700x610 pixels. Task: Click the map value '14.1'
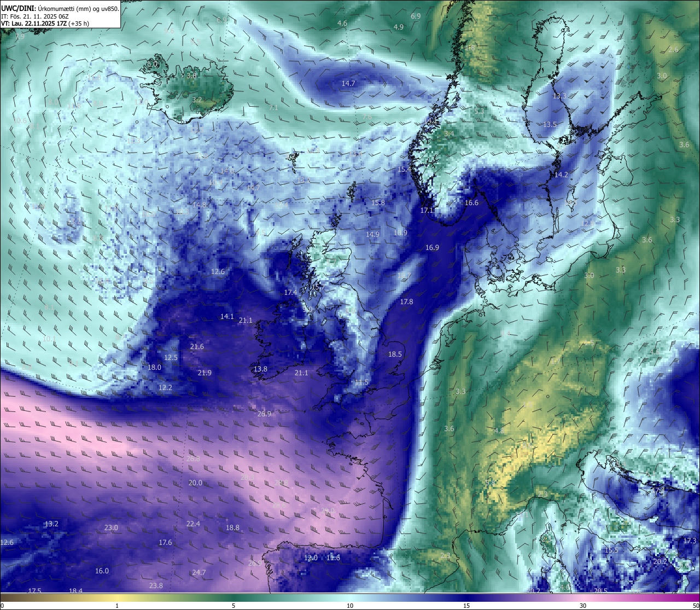[x=227, y=317]
